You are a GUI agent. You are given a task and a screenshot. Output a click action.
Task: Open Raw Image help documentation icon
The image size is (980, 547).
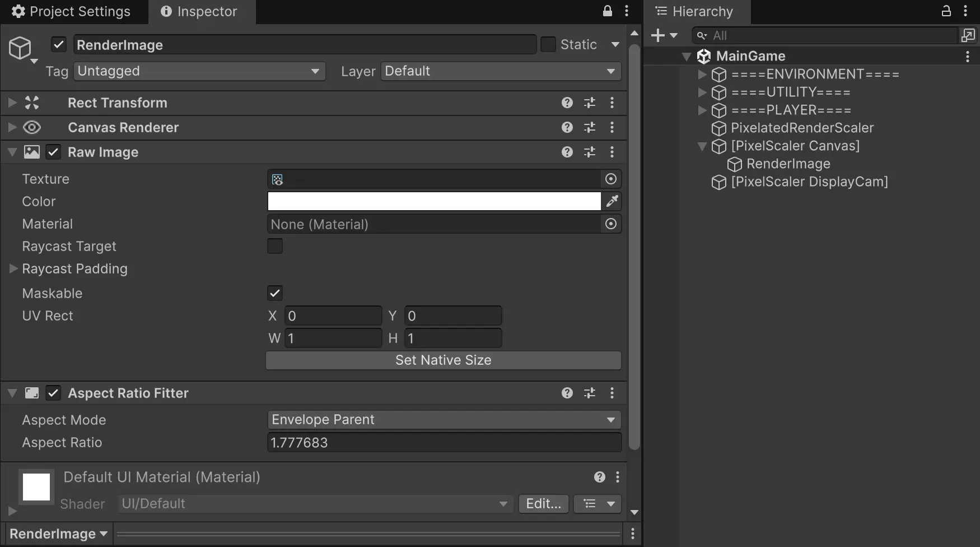[x=567, y=152]
